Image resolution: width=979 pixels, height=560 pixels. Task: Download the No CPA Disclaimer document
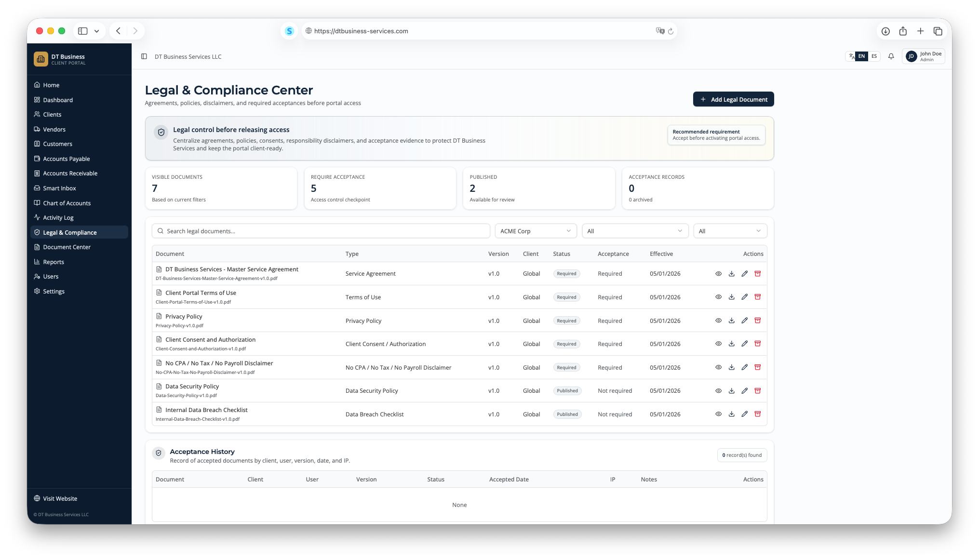[731, 367]
